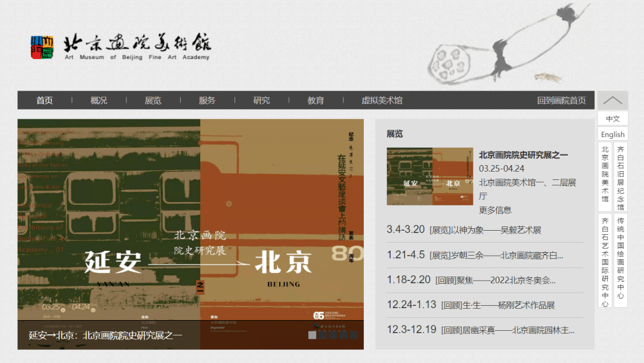Click the exhibition thumbnail in 展览 panel
The width and height of the screenshot is (644, 363).
429,176
